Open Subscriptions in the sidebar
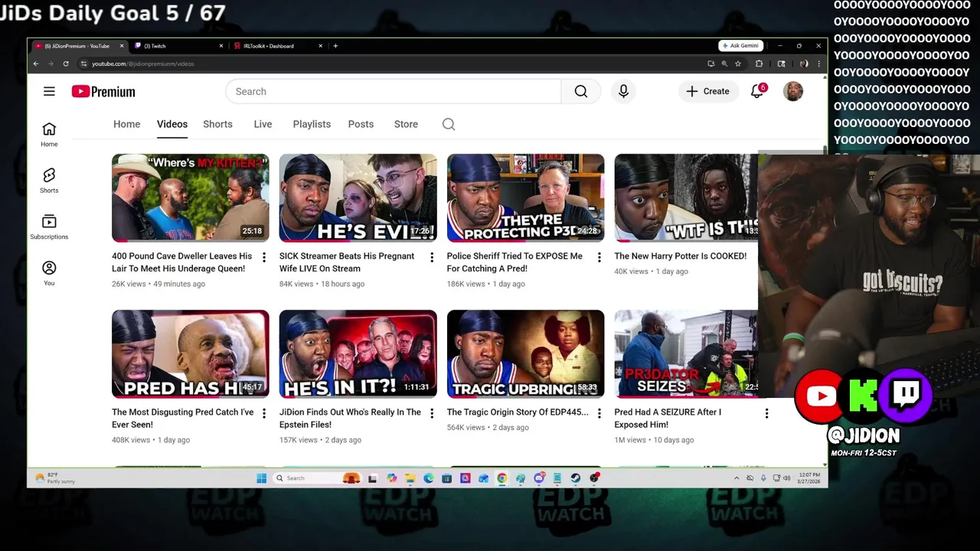This screenshot has width=980, height=551. tap(49, 227)
